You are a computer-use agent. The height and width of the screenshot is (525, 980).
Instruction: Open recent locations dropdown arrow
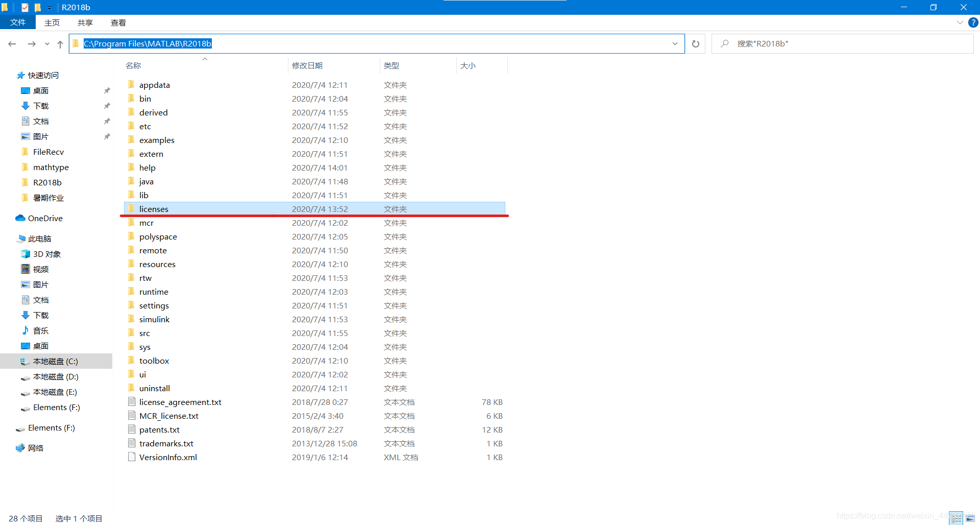(x=47, y=44)
